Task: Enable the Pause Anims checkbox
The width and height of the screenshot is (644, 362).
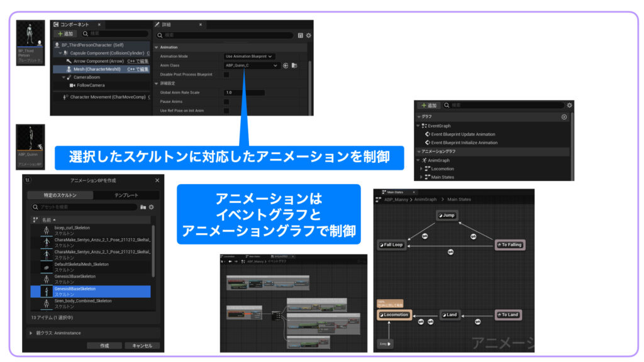Action: pos(226,101)
